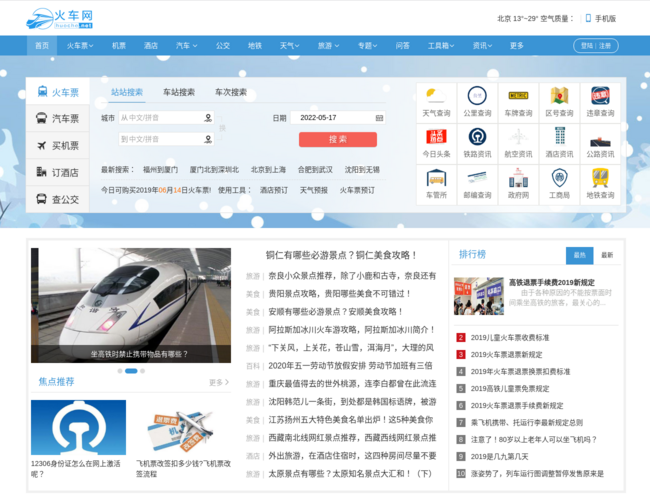Click the calendar icon in date field
Image resolution: width=650 pixels, height=500 pixels.
[x=379, y=118]
